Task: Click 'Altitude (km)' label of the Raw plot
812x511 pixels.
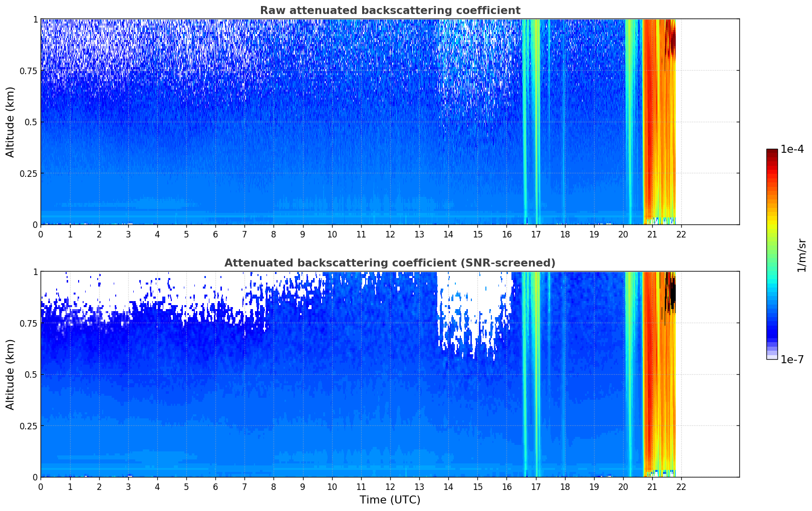Action: [x=11, y=122]
